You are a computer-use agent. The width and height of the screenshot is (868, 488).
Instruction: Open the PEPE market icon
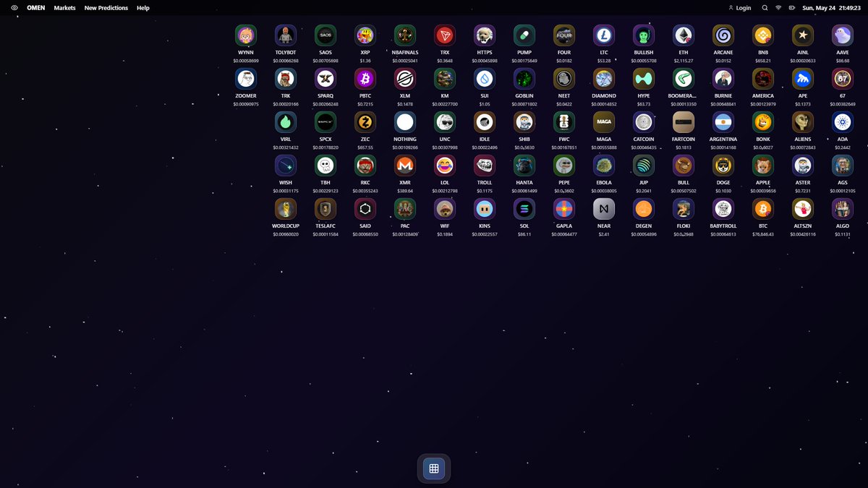(x=564, y=165)
